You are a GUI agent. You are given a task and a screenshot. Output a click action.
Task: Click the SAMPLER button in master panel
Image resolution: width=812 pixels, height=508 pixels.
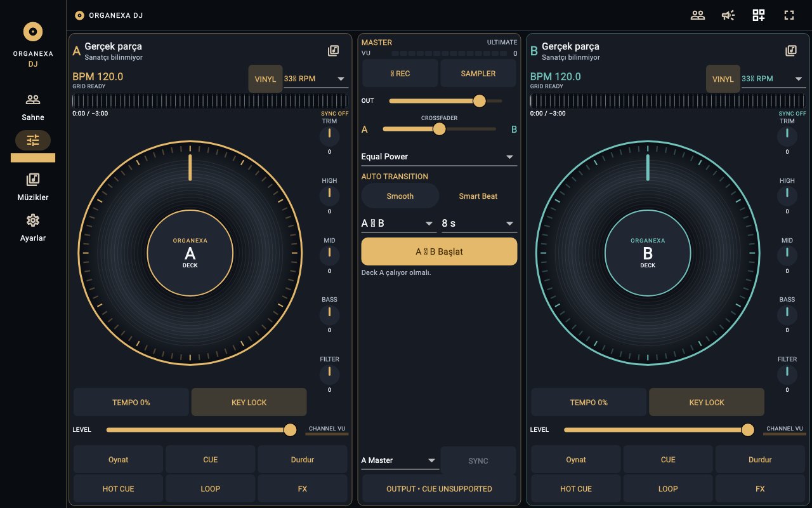[478, 73]
